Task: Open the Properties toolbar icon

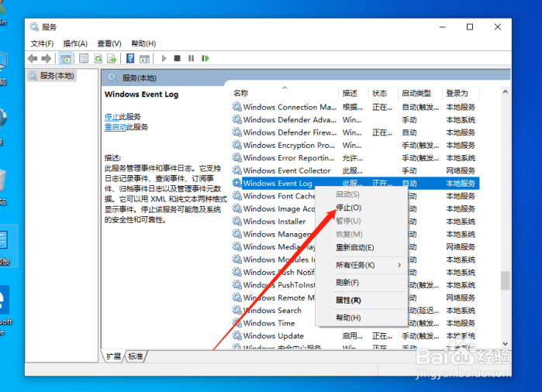Action: click(x=84, y=59)
